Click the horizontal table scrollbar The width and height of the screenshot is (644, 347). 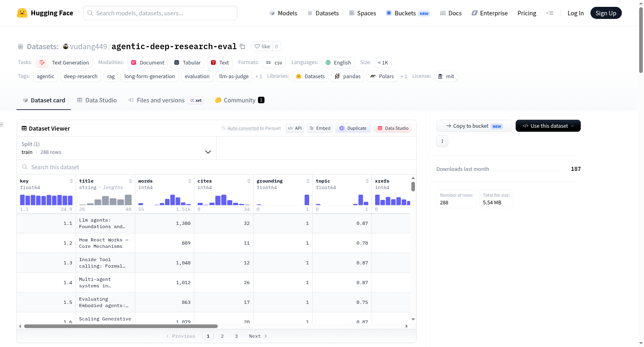[121, 326]
